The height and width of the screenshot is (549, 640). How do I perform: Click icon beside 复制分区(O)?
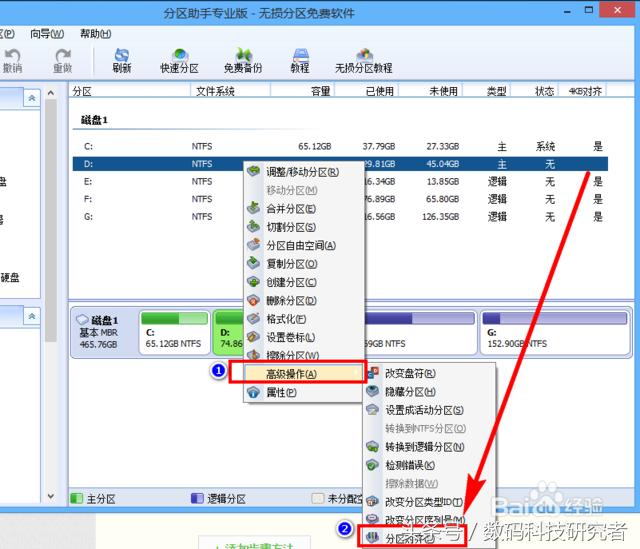tap(253, 263)
